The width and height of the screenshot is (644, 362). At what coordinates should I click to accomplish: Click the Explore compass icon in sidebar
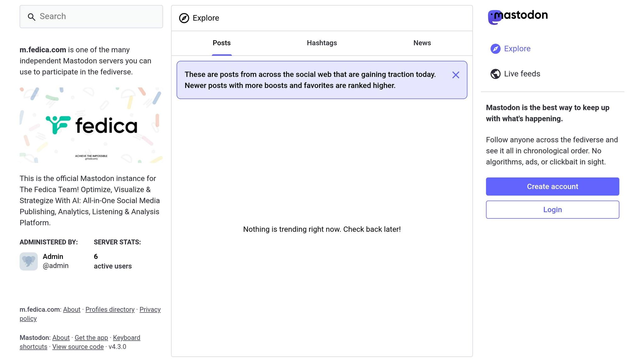click(495, 49)
